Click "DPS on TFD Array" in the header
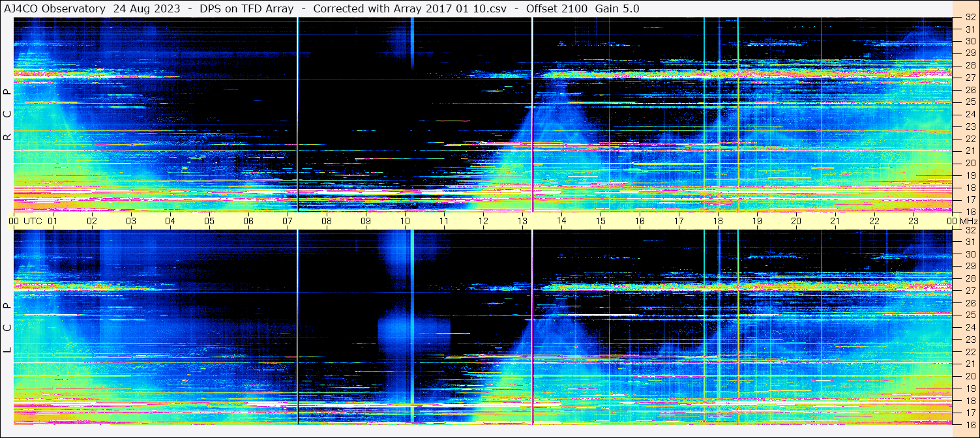Screen dimensions: 980x438 pyautogui.click(x=246, y=8)
